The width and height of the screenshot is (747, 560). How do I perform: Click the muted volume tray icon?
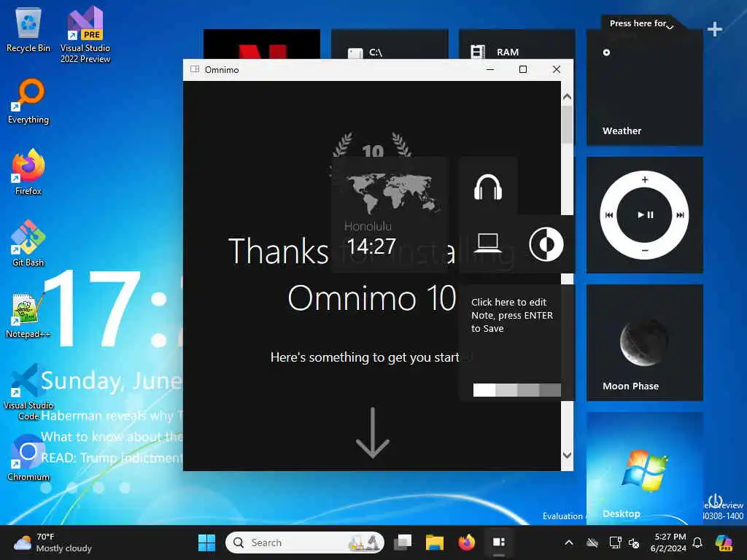coord(634,542)
